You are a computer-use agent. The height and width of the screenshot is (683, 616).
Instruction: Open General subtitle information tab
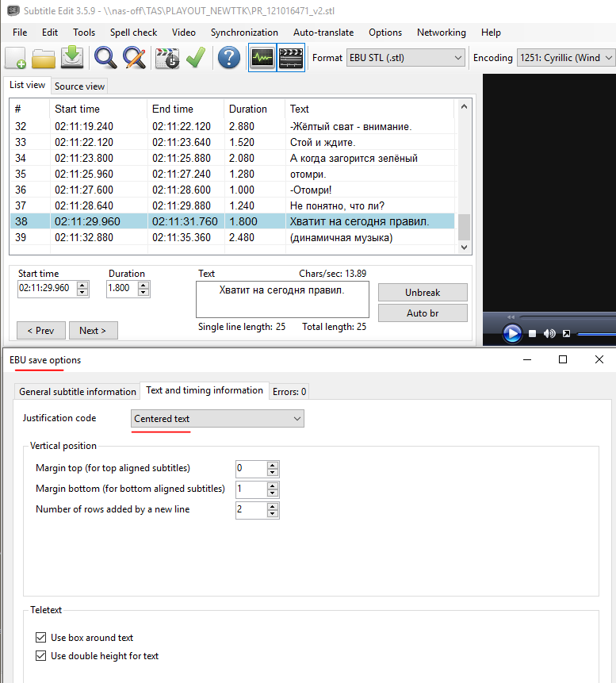[x=78, y=392]
